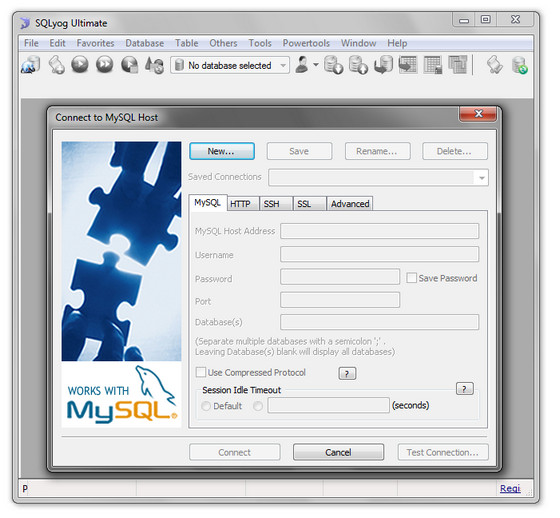
Task: Enable the Save Password checkbox
Action: [x=411, y=278]
